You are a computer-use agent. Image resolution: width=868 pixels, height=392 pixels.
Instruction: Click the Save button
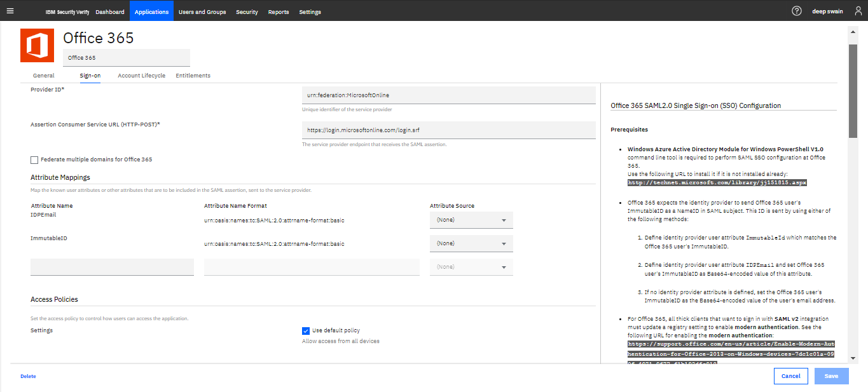click(832, 376)
